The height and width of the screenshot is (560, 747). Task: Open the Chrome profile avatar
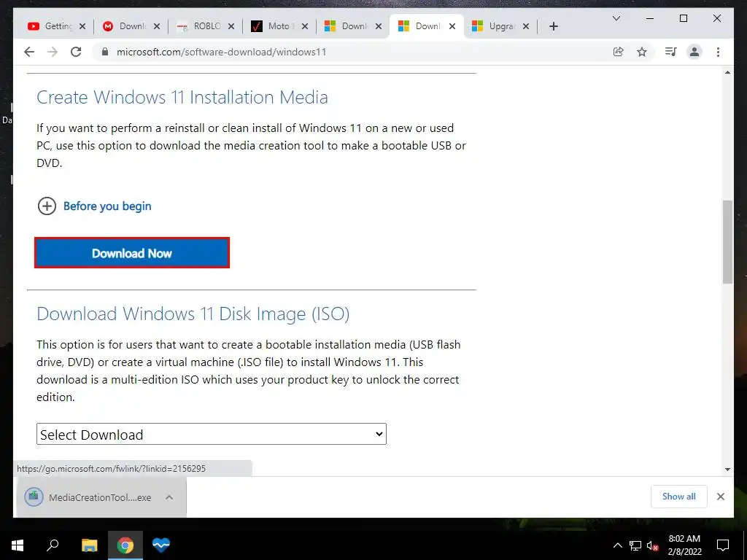tap(694, 52)
